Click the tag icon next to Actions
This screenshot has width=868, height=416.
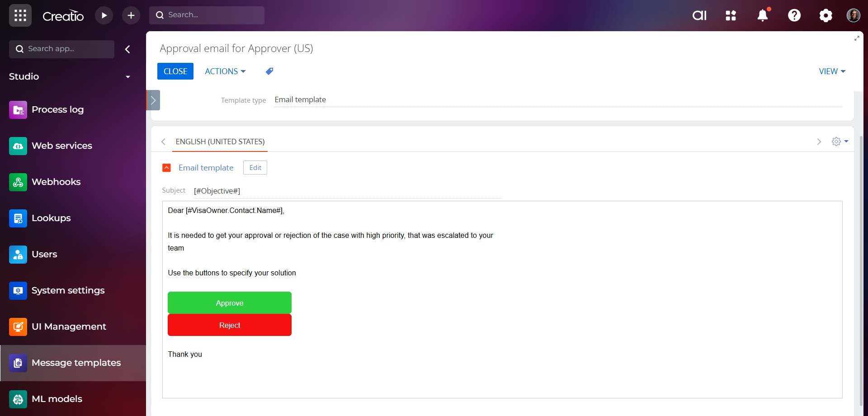tap(269, 71)
